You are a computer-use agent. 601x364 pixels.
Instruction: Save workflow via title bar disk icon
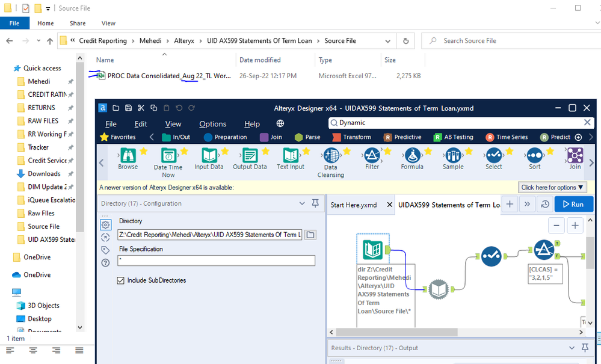point(128,108)
